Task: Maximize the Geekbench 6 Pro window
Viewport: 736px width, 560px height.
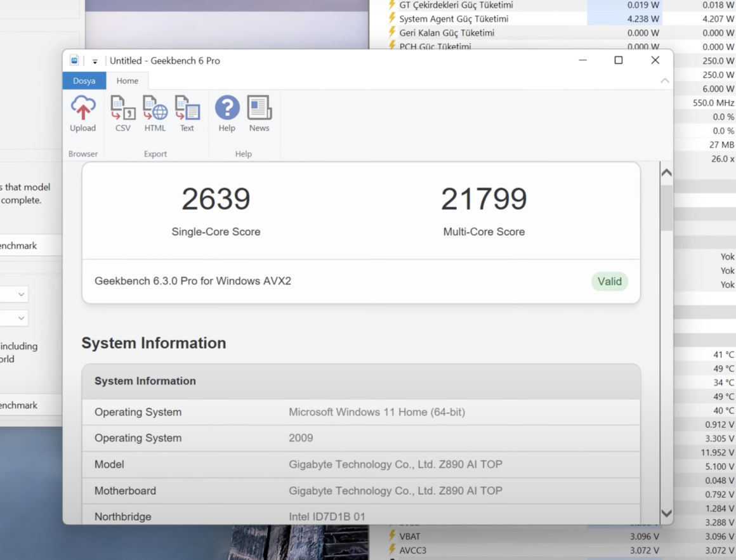Action: [x=619, y=60]
